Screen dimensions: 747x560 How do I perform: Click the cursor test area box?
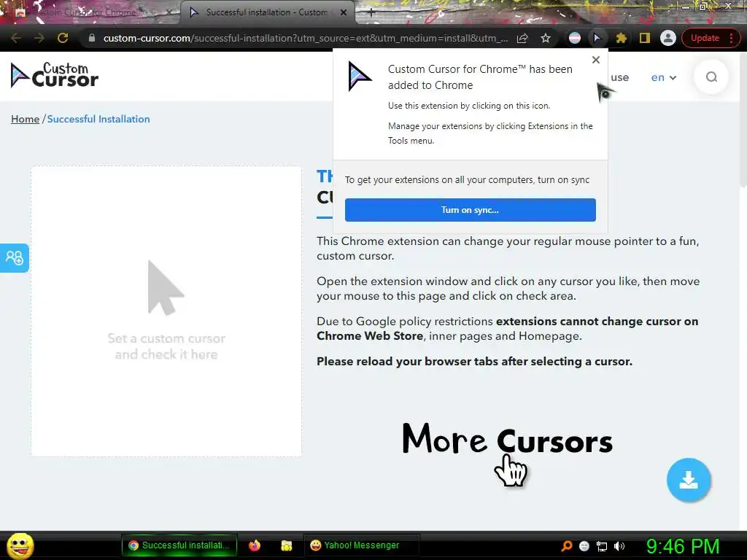[x=166, y=311]
